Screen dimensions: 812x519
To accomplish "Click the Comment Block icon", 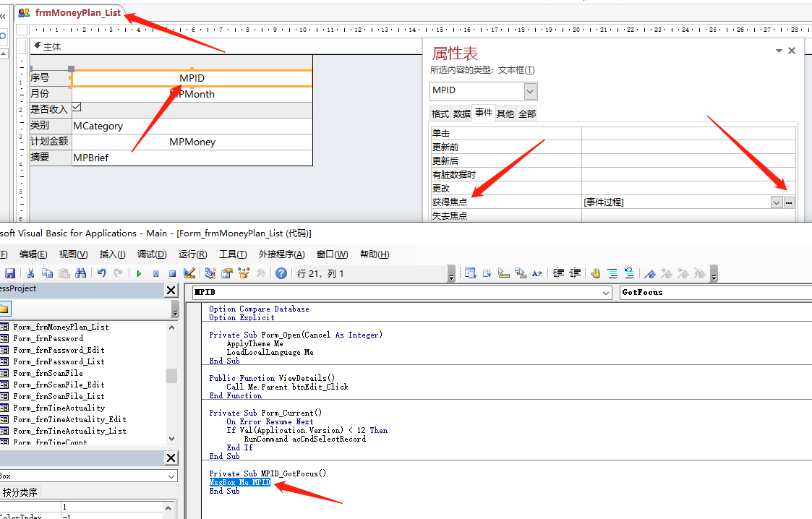I will coord(612,273).
